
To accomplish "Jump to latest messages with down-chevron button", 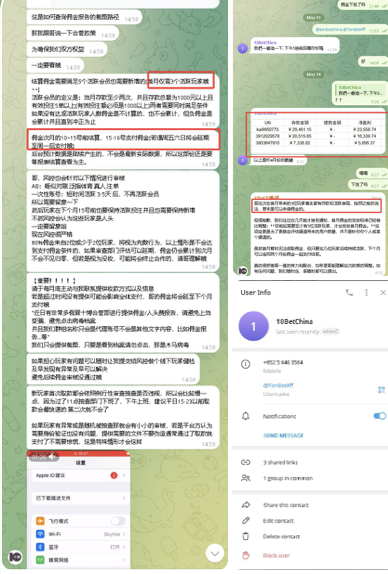I will click(215, 554).
